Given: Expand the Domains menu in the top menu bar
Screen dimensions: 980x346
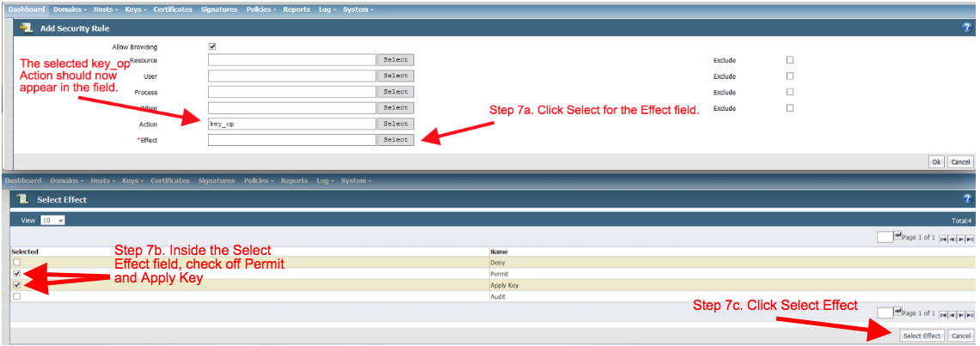Looking at the screenshot, I should coord(68,9).
